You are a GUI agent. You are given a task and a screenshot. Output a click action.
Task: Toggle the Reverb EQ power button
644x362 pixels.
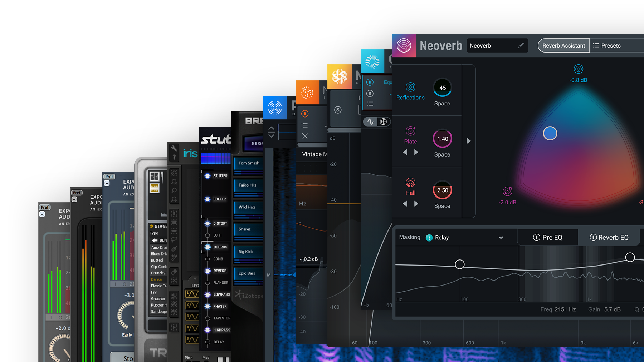[593, 238]
